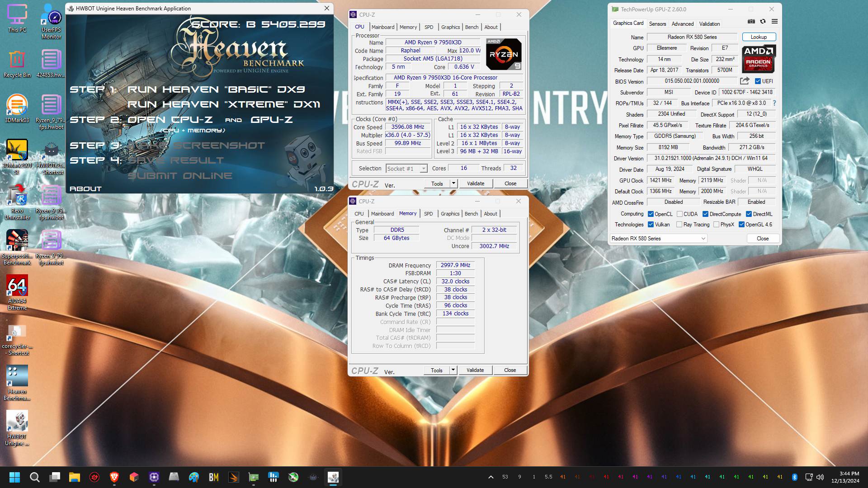This screenshot has width=868, height=488.
Task: Launch Brave browser from the taskbar
Action: tap(114, 477)
